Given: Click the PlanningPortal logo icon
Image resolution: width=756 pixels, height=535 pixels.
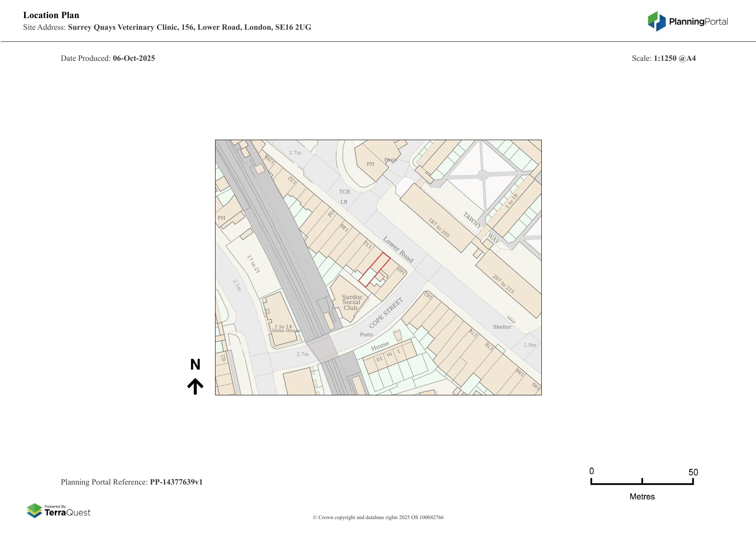Looking at the screenshot, I should [656, 21].
